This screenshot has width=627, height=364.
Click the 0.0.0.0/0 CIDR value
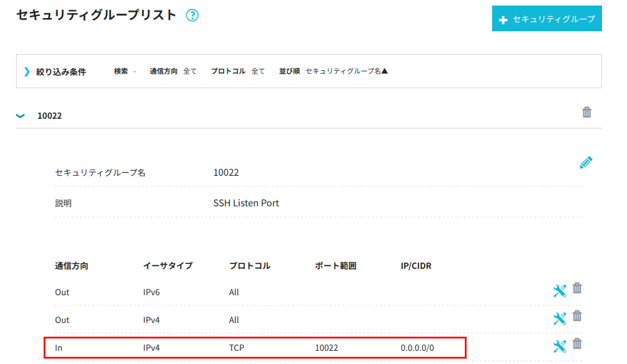(417, 348)
